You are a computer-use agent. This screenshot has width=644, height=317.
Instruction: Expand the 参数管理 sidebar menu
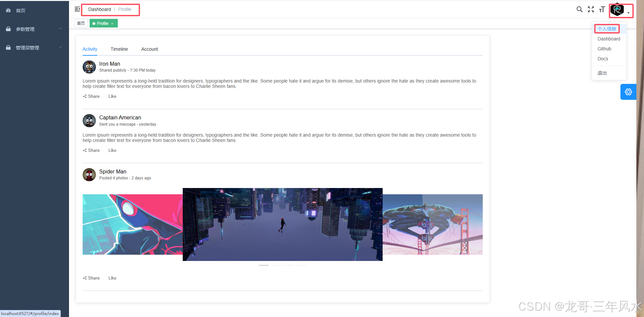pos(35,29)
